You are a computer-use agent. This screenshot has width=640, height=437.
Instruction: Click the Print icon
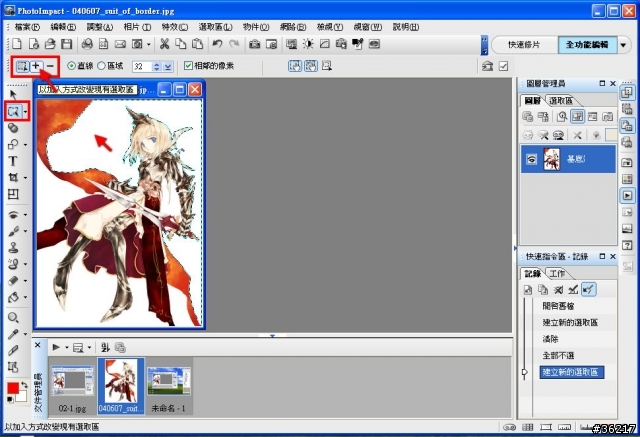pyautogui.click(x=87, y=44)
